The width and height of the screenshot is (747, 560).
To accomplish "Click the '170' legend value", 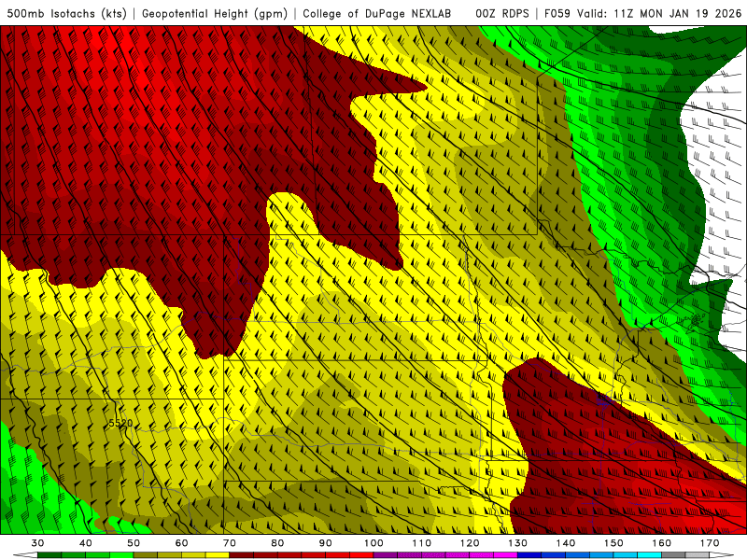I will (x=710, y=543).
